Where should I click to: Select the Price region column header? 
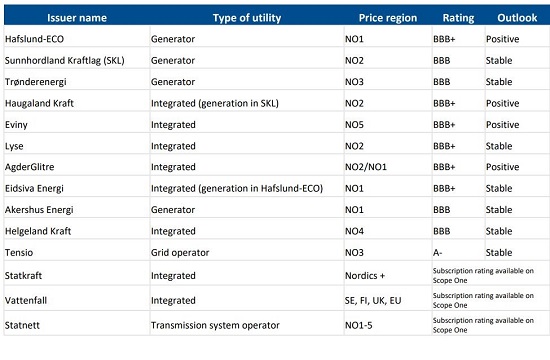388,18
